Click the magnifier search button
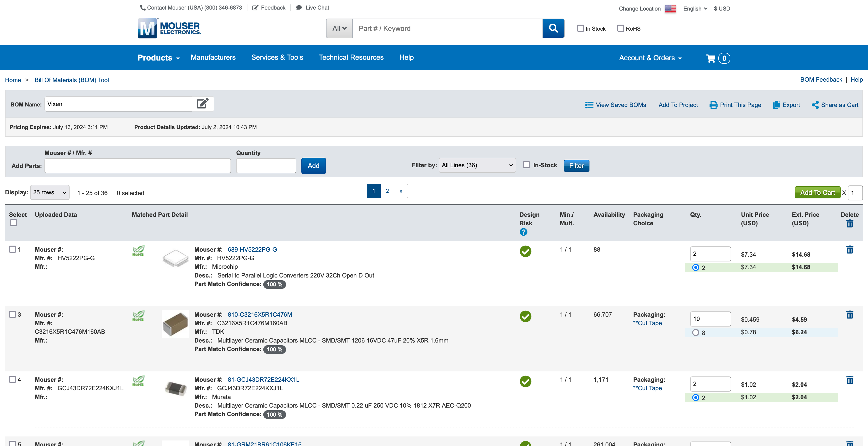The width and height of the screenshot is (868, 446). 553,28
